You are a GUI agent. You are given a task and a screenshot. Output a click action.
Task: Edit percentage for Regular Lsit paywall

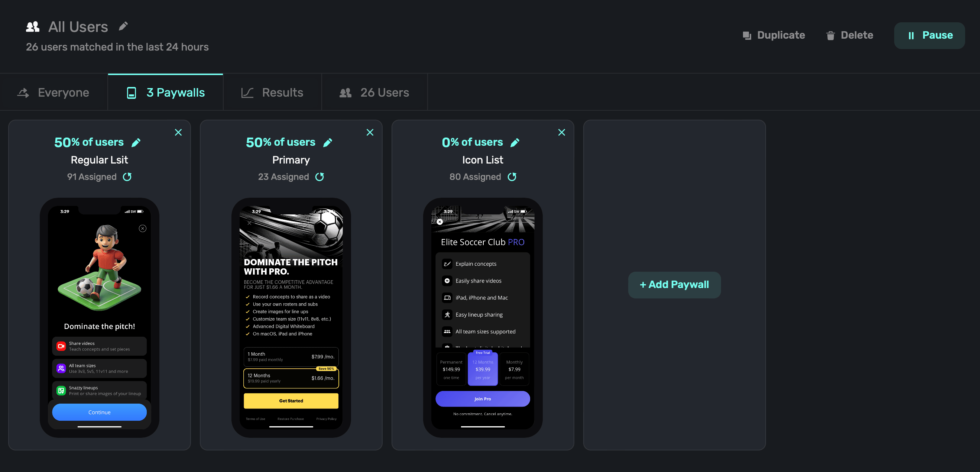pyautogui.click(x=136, y=142)
